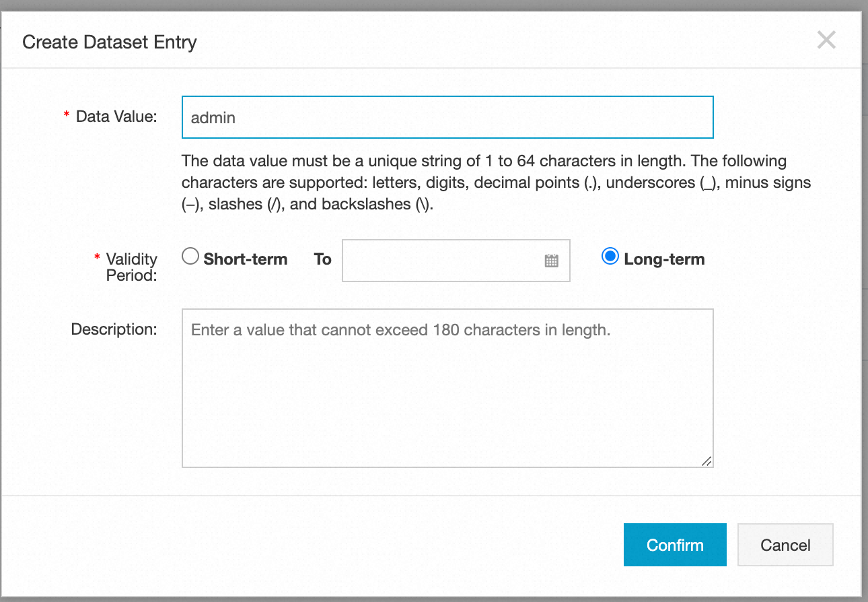Click the data value help text paragraph
The width and height of the screenshot is (868, 602).
[497, 182]
